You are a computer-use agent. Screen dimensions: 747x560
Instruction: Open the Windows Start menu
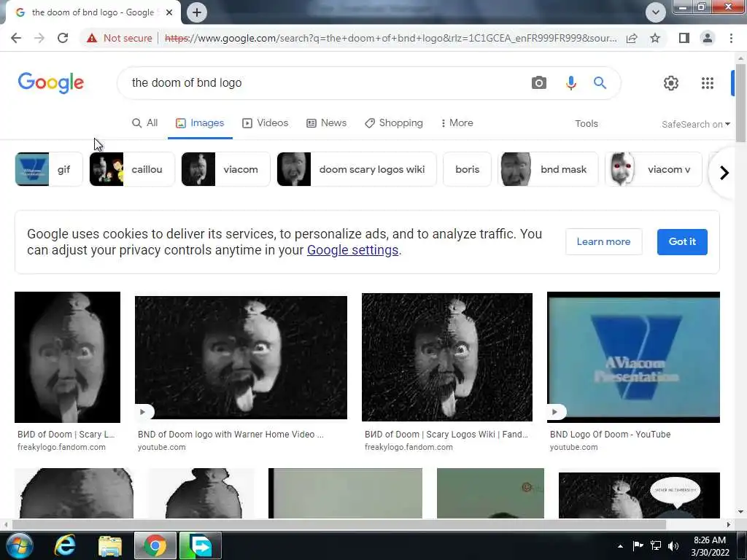(19, 545)
